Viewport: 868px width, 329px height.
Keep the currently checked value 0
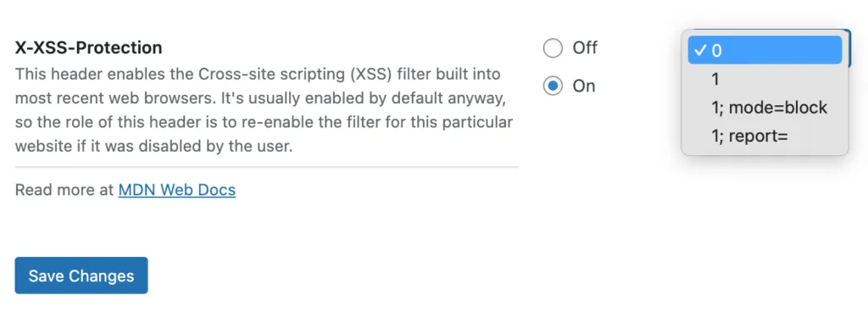click(765, 50)
